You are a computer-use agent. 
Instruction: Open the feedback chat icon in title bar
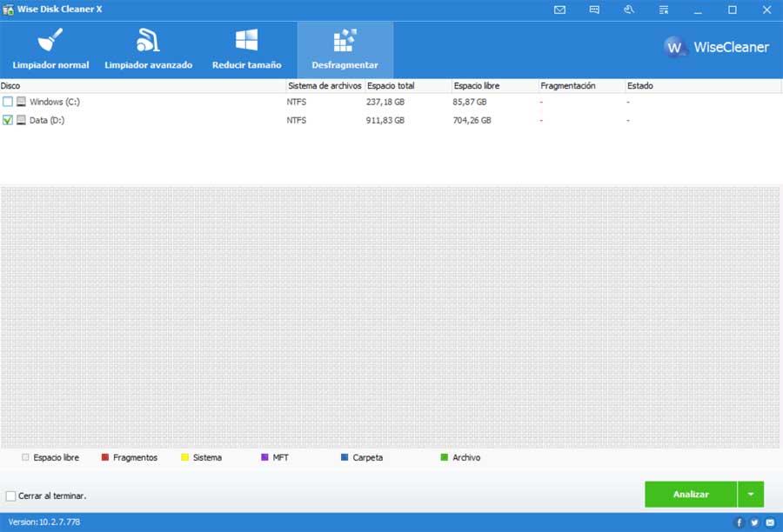594,10
